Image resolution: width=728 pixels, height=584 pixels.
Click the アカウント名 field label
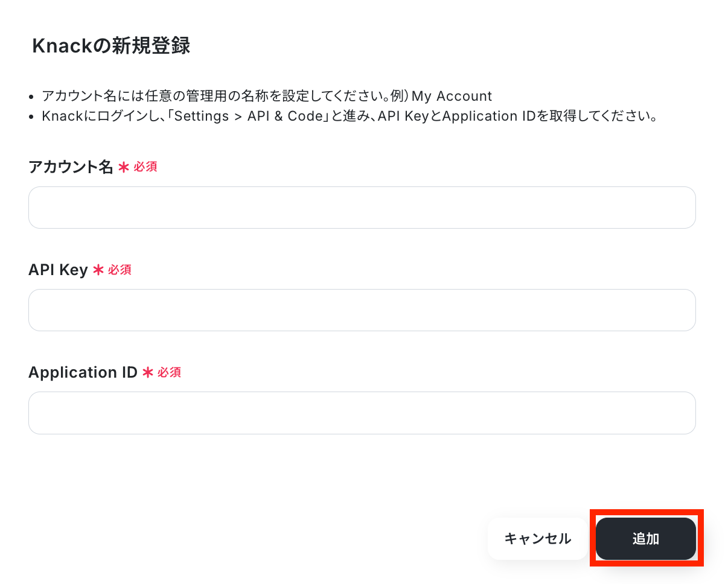pyautogui.click(x=71, y=167)
